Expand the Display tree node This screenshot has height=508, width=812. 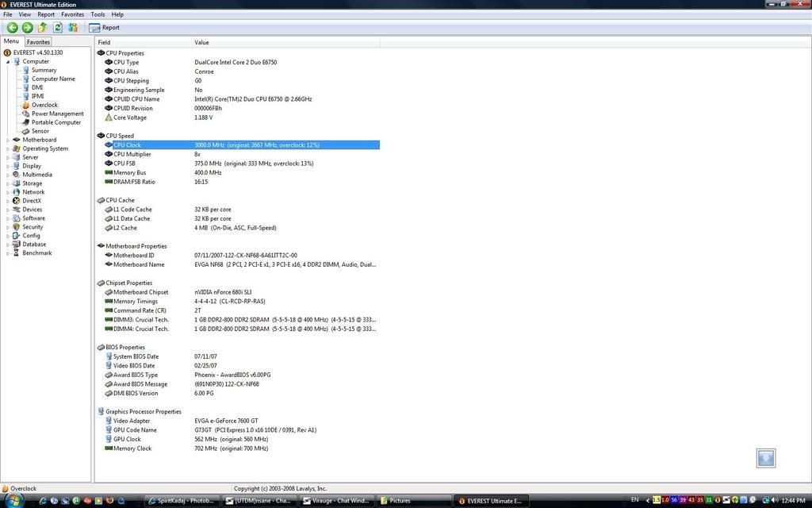(8, 166)
